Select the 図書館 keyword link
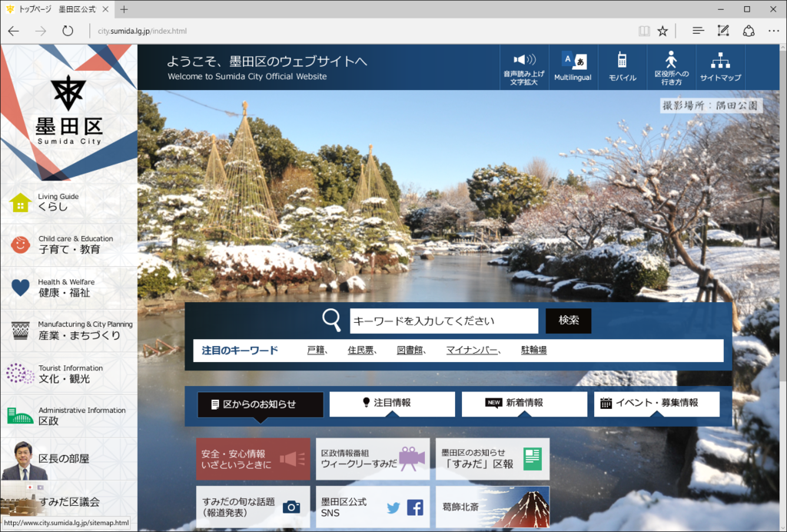787x532 pixels. pyautogui.click(x=410, y=350)
